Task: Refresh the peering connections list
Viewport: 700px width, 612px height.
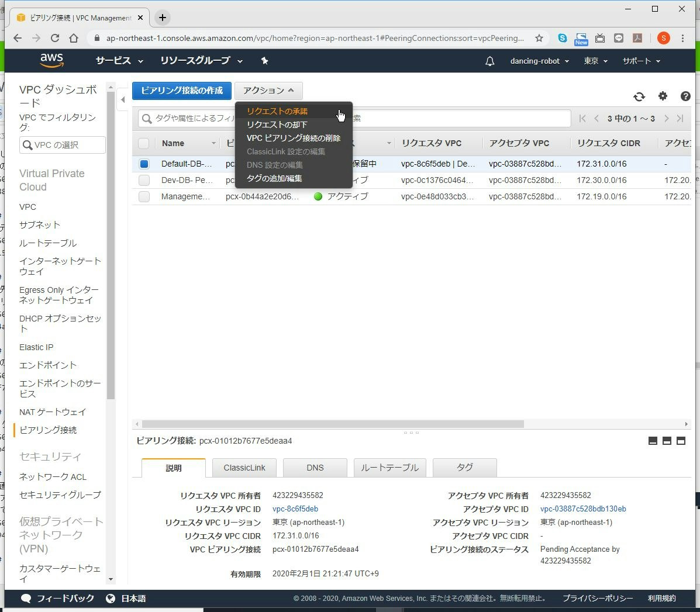Action: [x=639, y=96]
